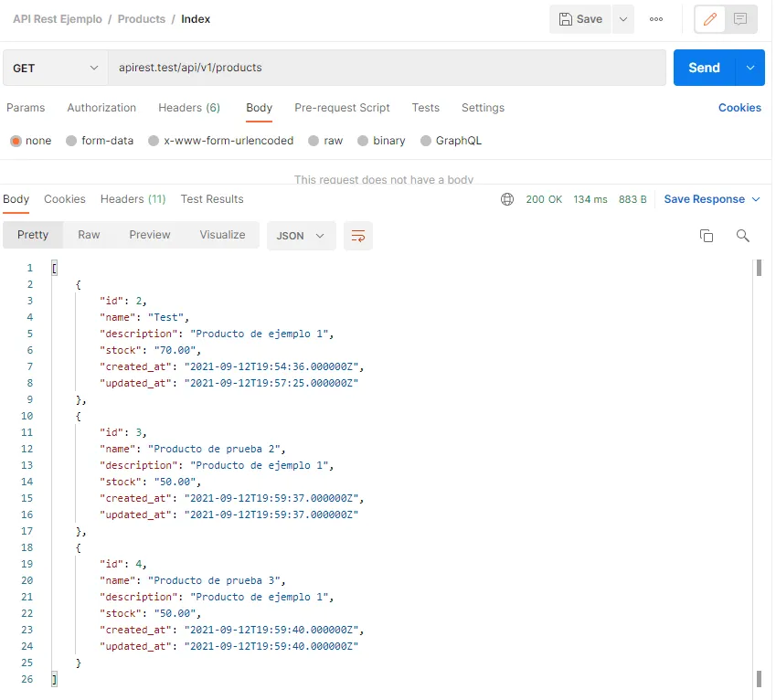Click the API Rest Ejemplo breadcrumb

(x=58, y=19)
